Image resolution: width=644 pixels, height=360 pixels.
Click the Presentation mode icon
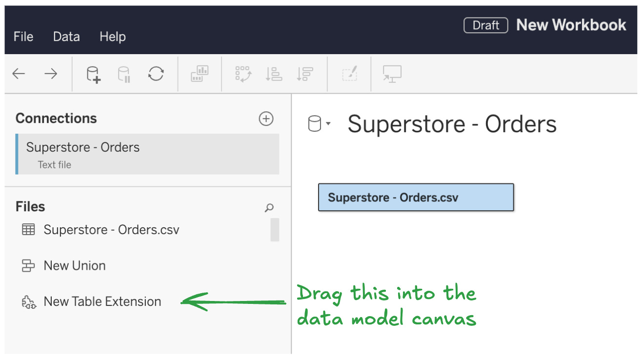(392, 74)
